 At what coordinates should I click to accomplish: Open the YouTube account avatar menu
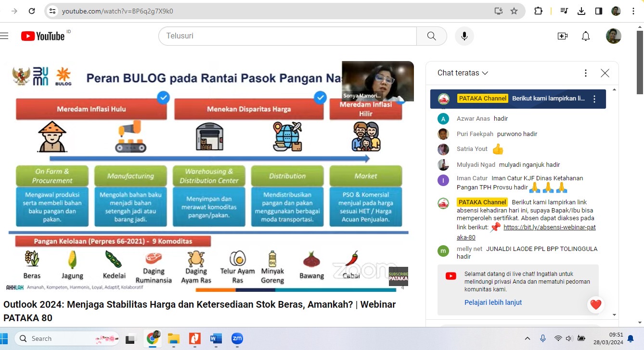pyautogui.click(x=614, y=36)
